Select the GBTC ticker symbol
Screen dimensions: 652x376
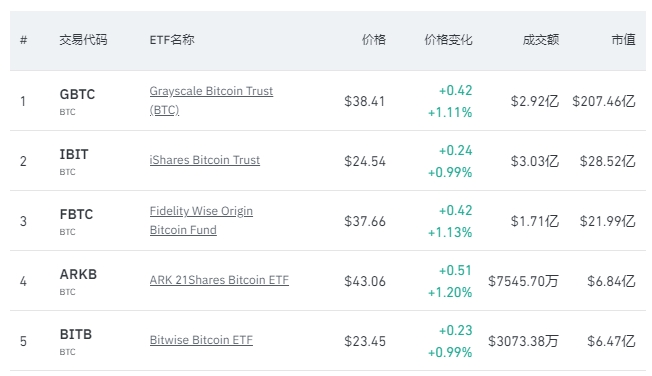pos(77,94)
